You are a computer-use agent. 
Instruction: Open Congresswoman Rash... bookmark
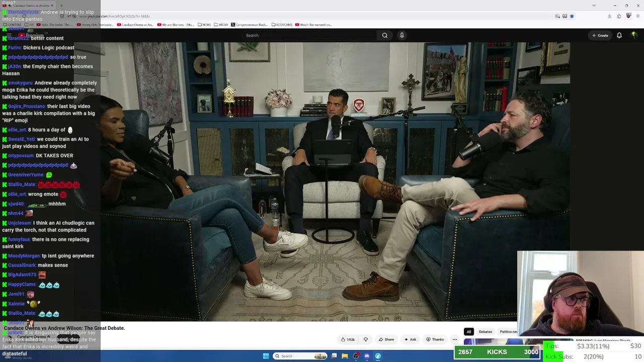point(250,25)
